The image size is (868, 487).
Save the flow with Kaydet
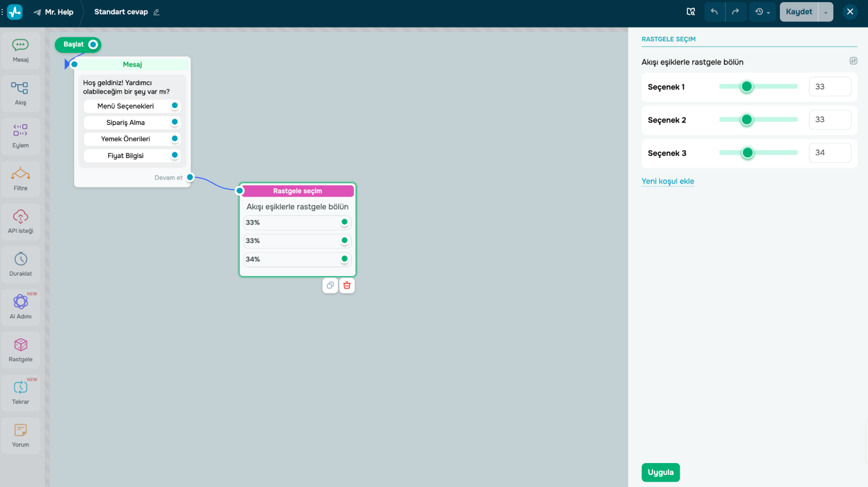tap(799, 12)
